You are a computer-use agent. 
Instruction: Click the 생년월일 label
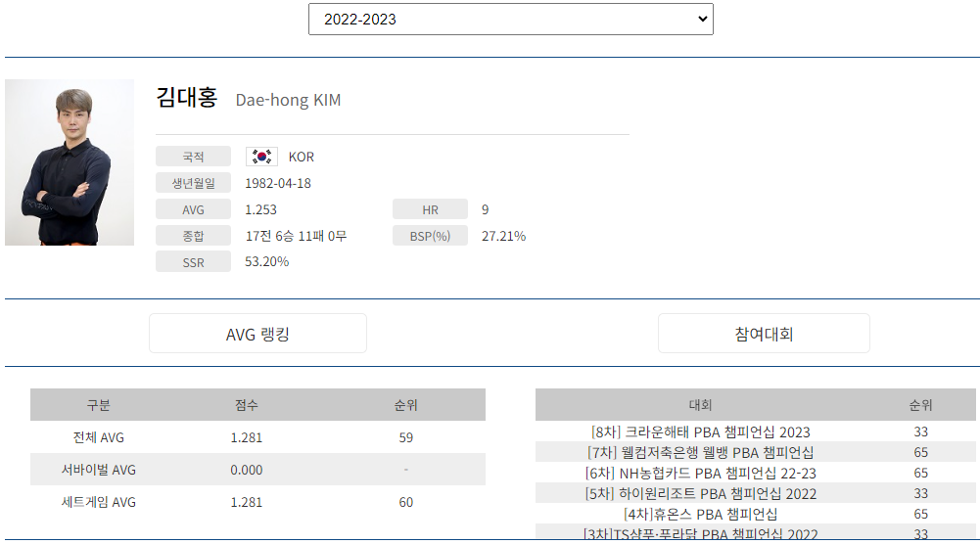point(193,183)
